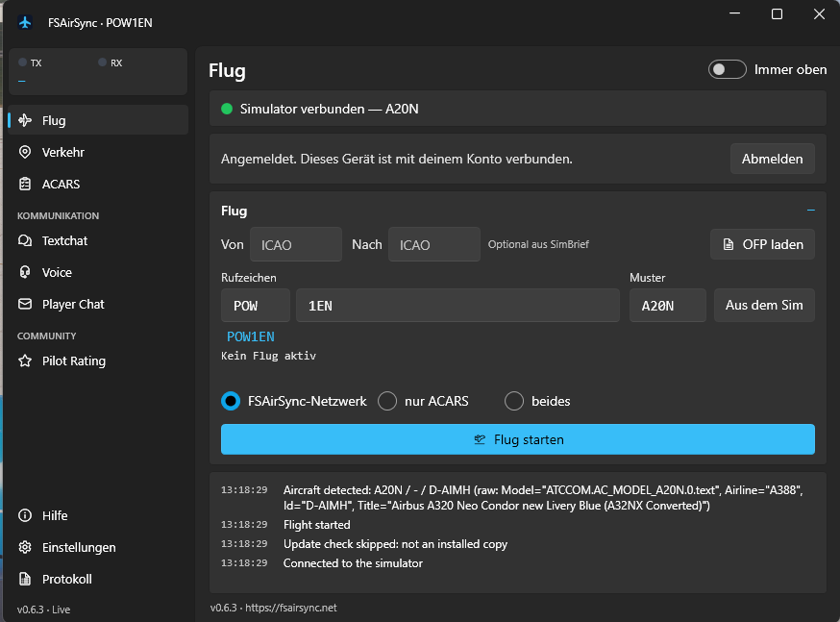Click the Pilot Rating star icon

point(25,361)
